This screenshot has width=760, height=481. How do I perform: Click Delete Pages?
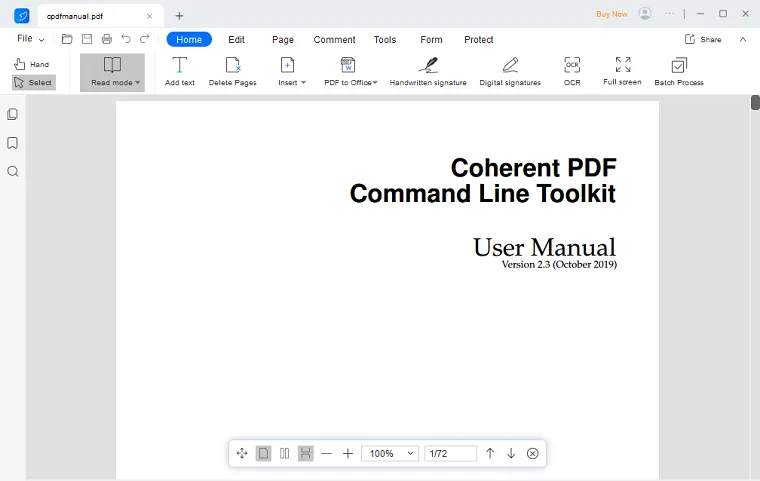click(233, 72)
